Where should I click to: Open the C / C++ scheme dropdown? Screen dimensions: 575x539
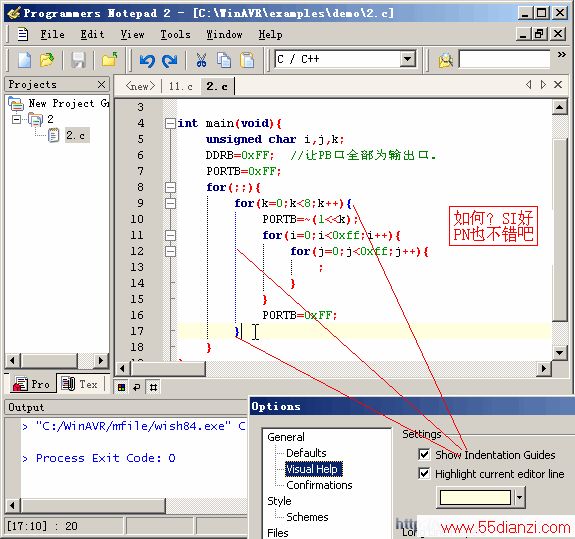point(407,59)
